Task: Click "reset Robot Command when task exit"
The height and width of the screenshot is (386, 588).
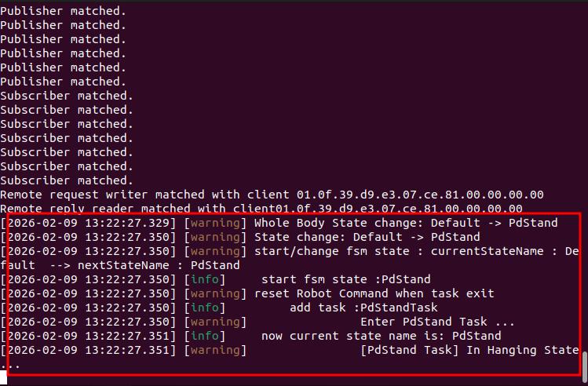Action: pyautogui.click(x=374, y=293)
